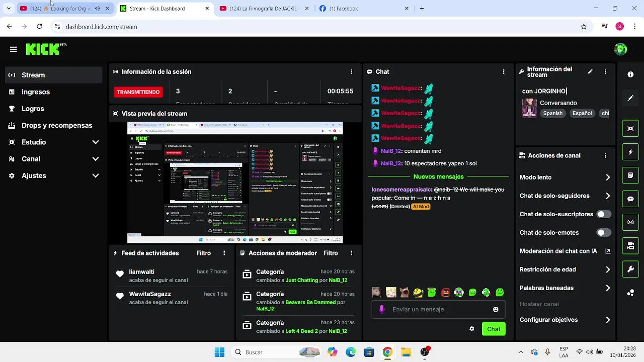Open emoji picker in message box
The image size is (644, 362).
tap(496, 309)
